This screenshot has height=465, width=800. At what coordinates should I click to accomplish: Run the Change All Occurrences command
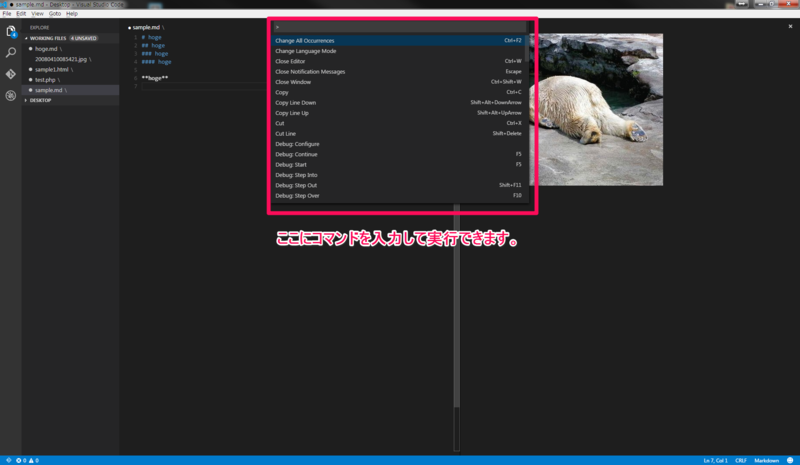(x=398, y=40)
